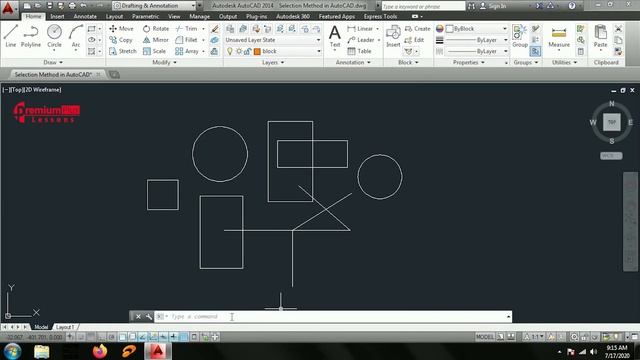
Task: Expand the Properties panel
Action: click(x=469, y=62)
